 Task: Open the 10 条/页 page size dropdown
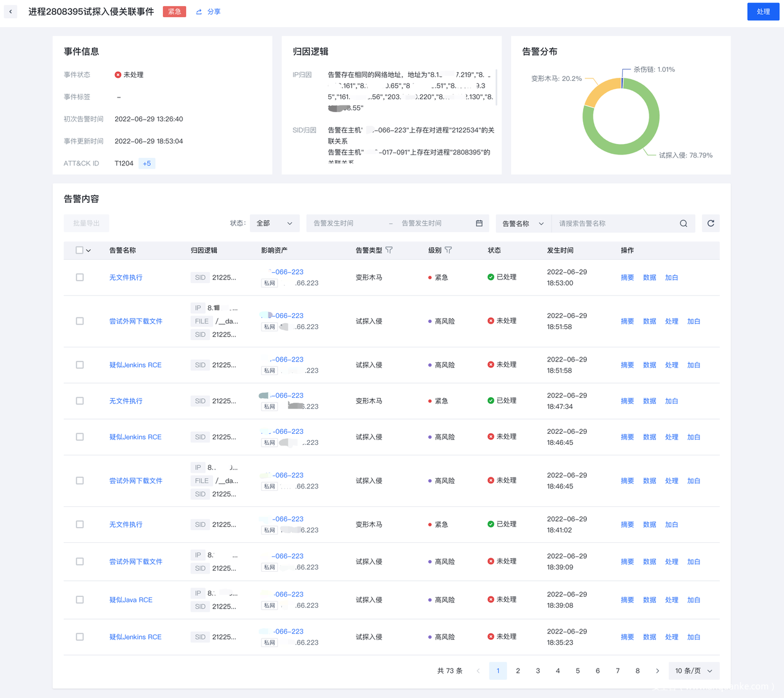693,671
